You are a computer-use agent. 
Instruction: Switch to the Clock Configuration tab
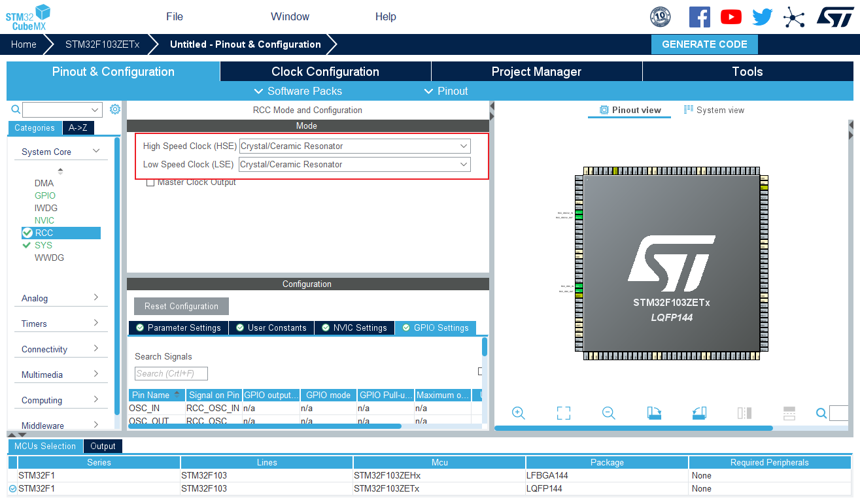[x=326, y=72]
